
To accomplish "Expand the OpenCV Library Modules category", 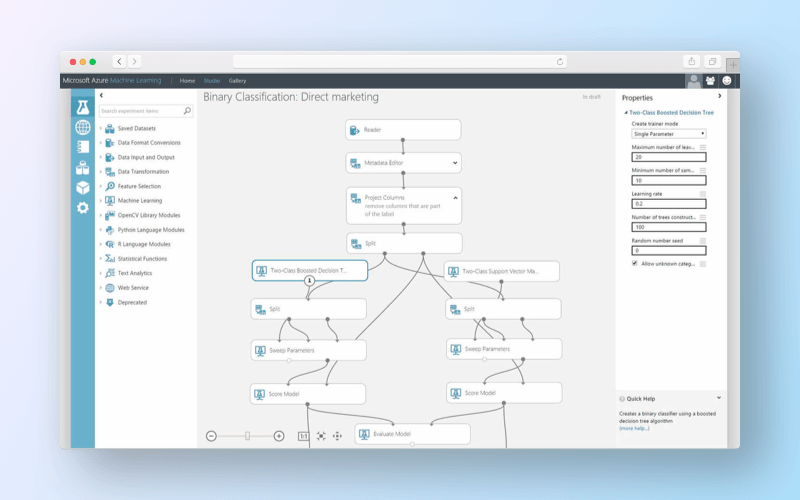I will point(101,215).
